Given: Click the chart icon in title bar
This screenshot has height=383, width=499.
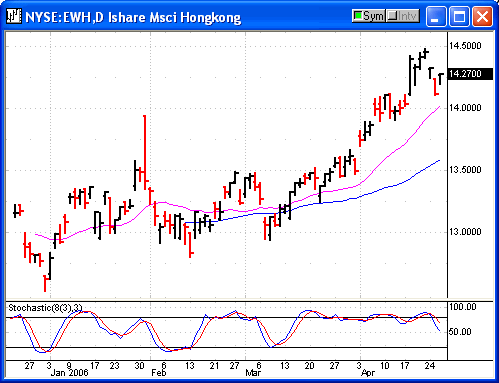Looking at the screenshot, I should [x=14, y=16].
